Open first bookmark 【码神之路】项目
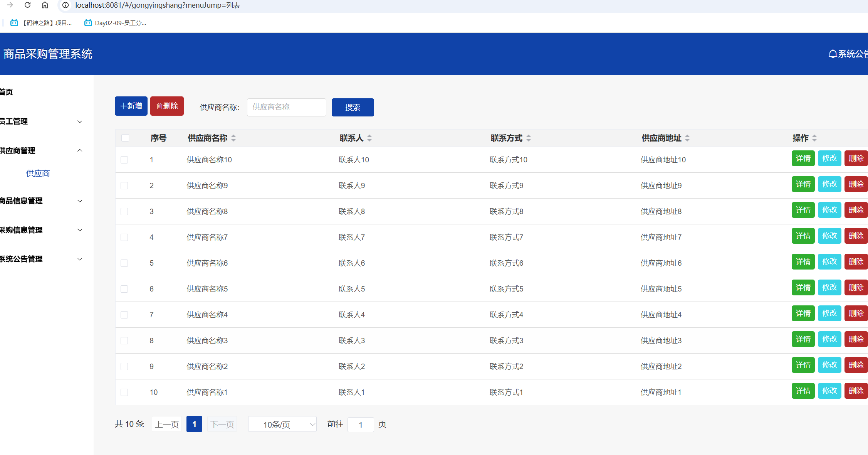Viewport: 868px width, 455px height. coord(41,23)
